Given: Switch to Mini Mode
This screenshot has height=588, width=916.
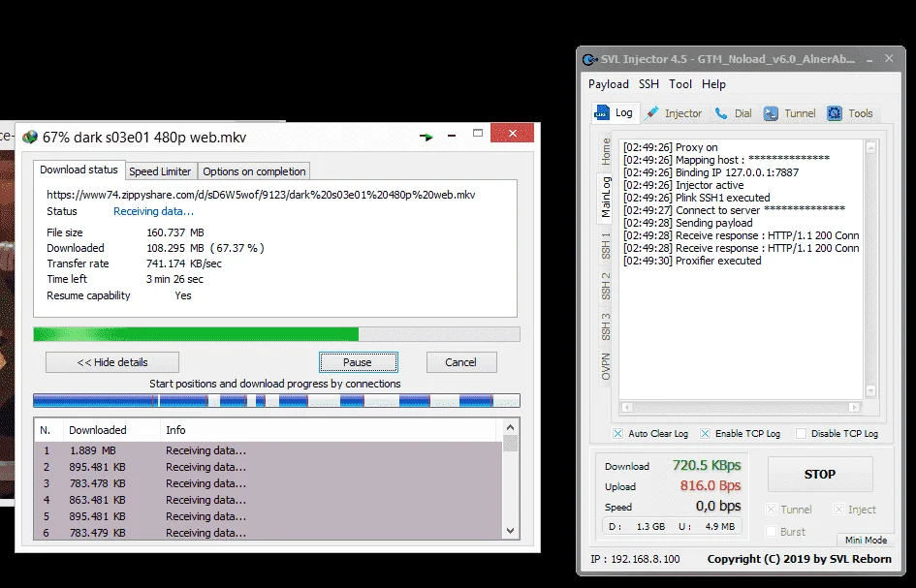Looking at the screenshot, I should [x=866, y=541].
